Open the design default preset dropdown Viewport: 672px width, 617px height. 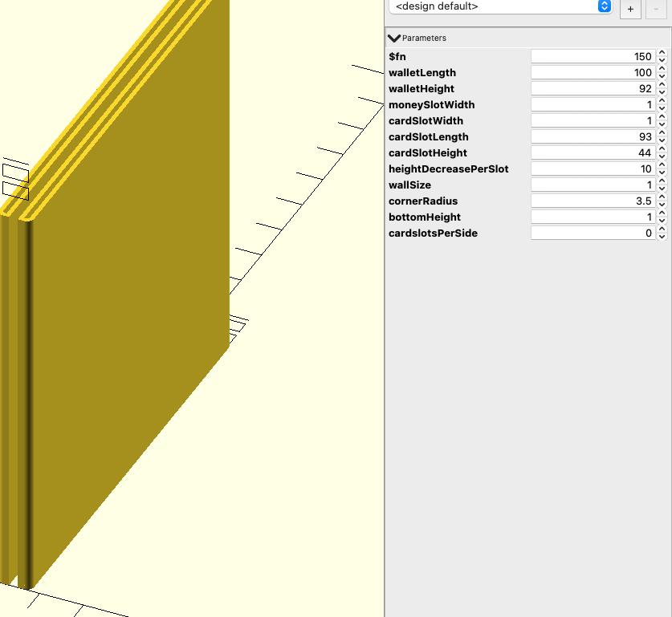(x=500, y=6)
